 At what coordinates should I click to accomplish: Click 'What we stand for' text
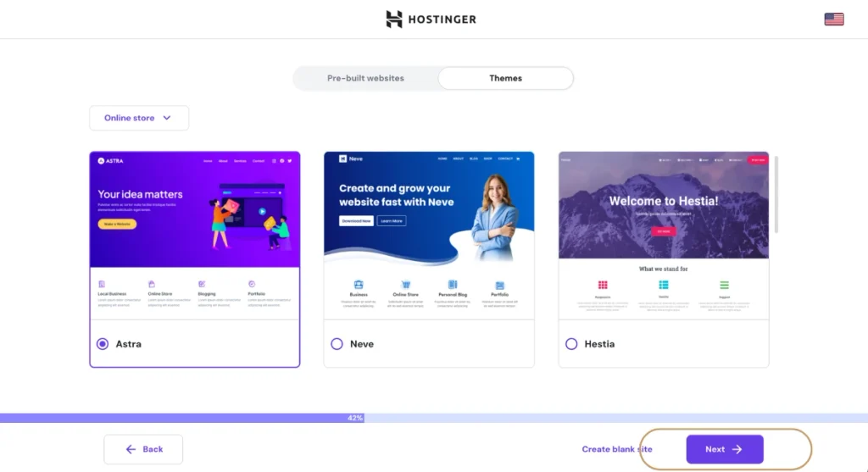(x=663, y=269)
